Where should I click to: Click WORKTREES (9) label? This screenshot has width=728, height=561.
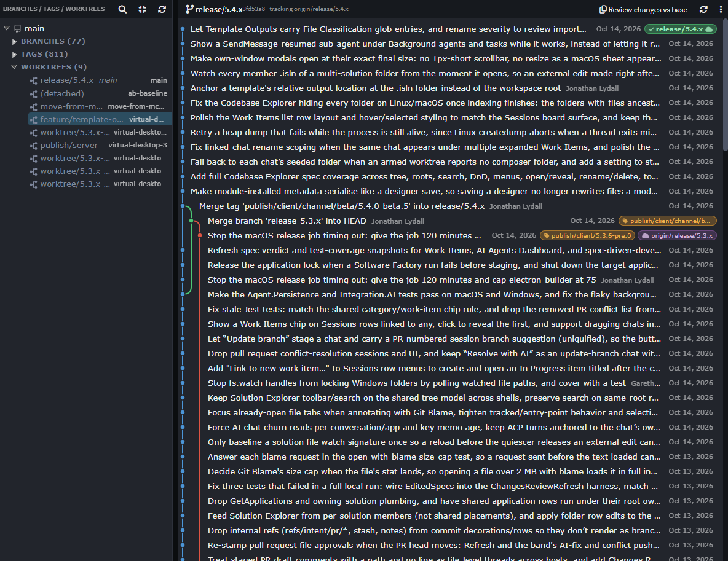point(54,67)
